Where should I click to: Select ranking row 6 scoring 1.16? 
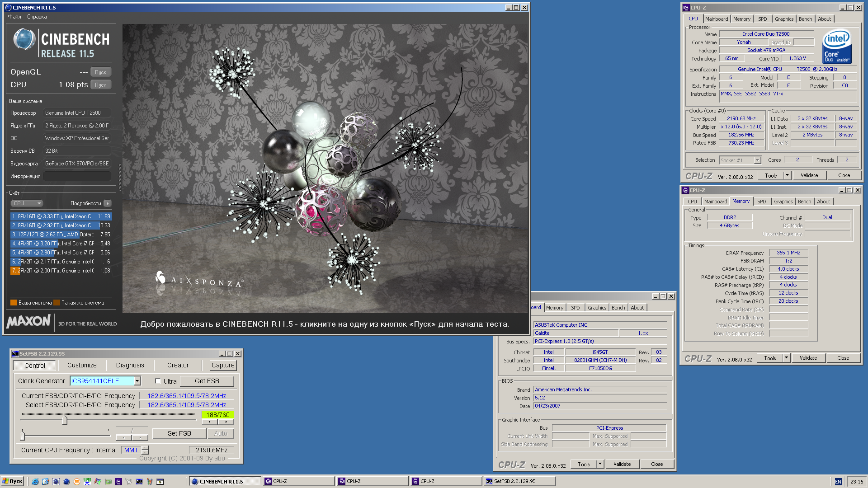coord(61,262)
